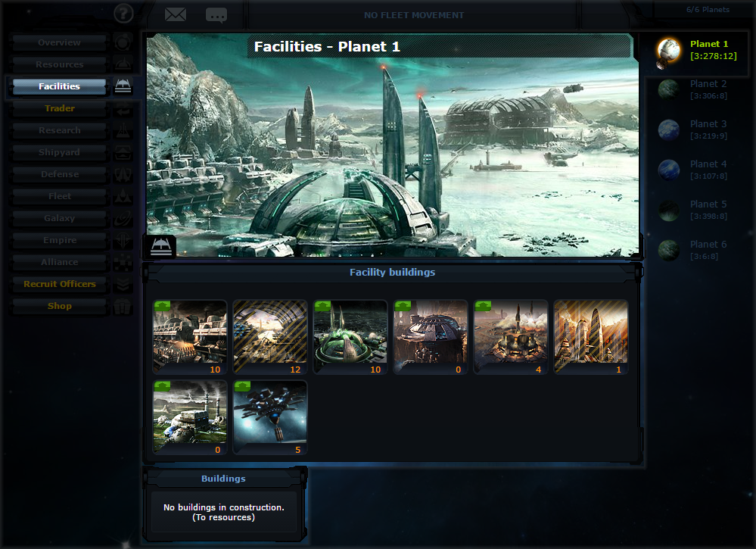Image resolution: width=756 pixels, height=549 pixels.
Task: Open the Fleet menu
Action: coord(59,196)
